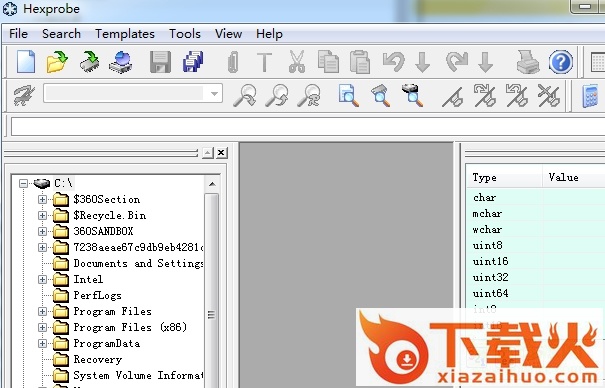
Task: Expand the Program Files folder node
Action: pos(42,311)
